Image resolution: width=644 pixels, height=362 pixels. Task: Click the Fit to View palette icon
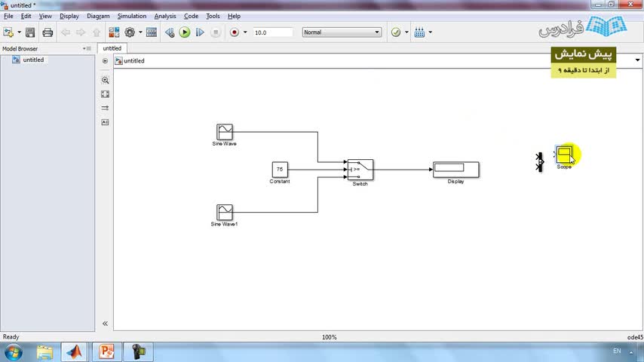tap(105, 94)
